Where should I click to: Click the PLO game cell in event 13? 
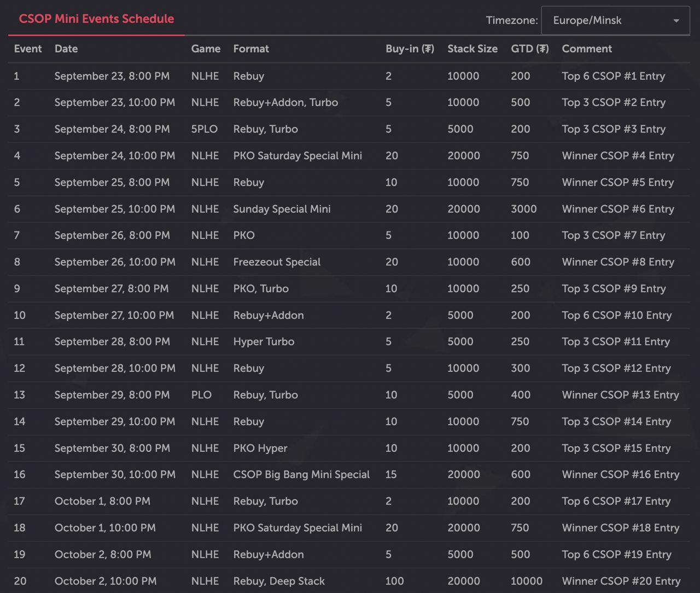[x=201, y=395]
